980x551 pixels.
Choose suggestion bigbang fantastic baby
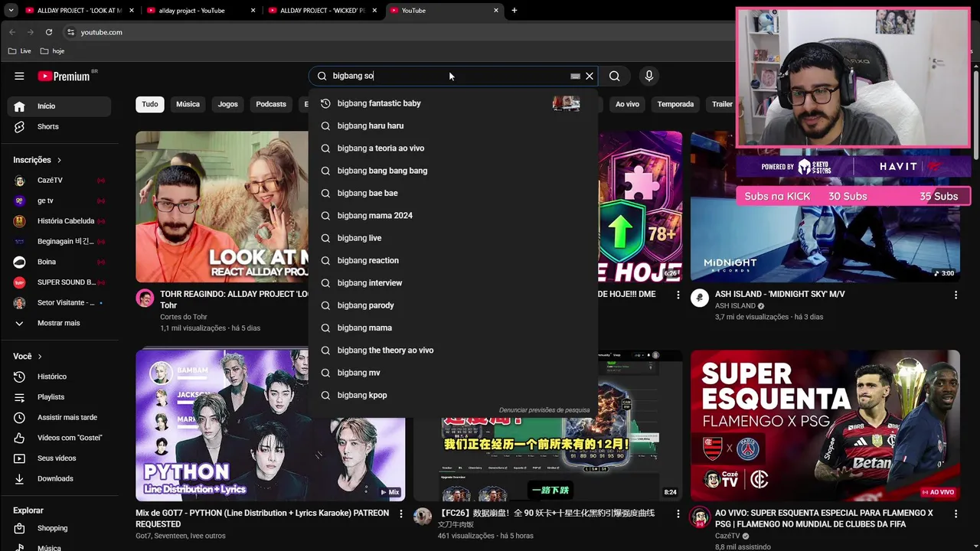(452, 103)
